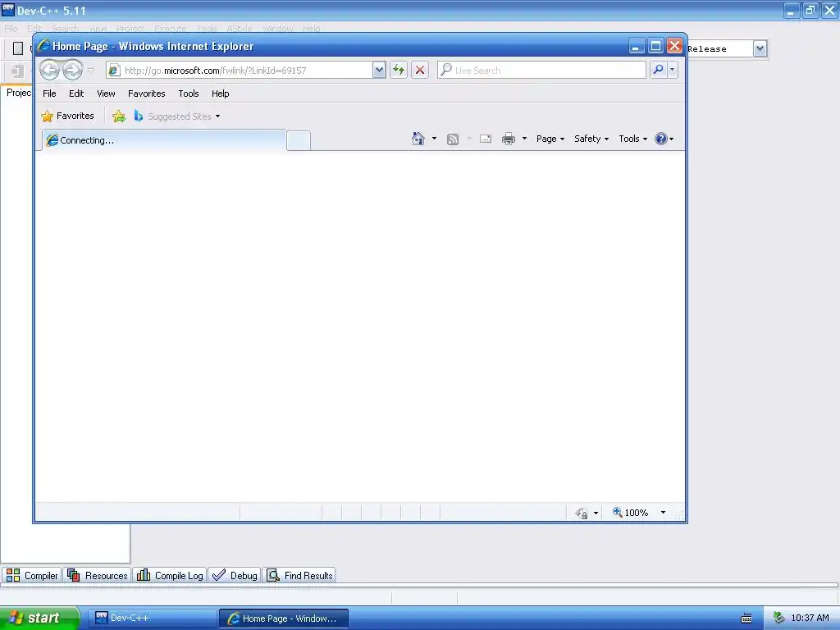This screenshot has width=840, height=630.
Task: Click the Read Mail icon
Action: click(486, 139)
